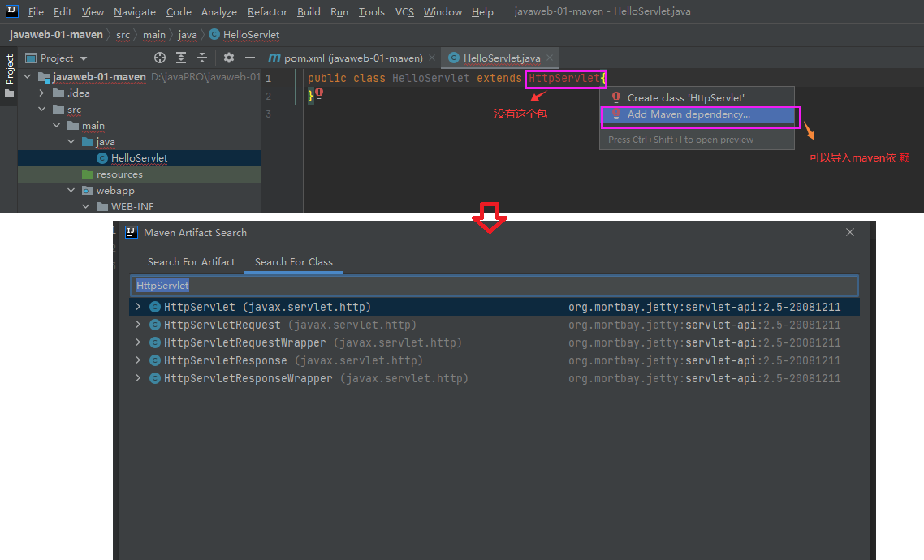Open the Refactor menu

point(267,12)
